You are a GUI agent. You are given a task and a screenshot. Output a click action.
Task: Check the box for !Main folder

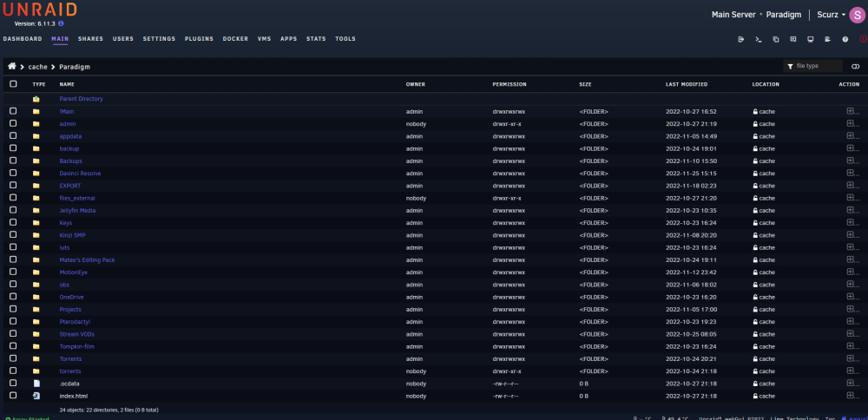[13, 111]
